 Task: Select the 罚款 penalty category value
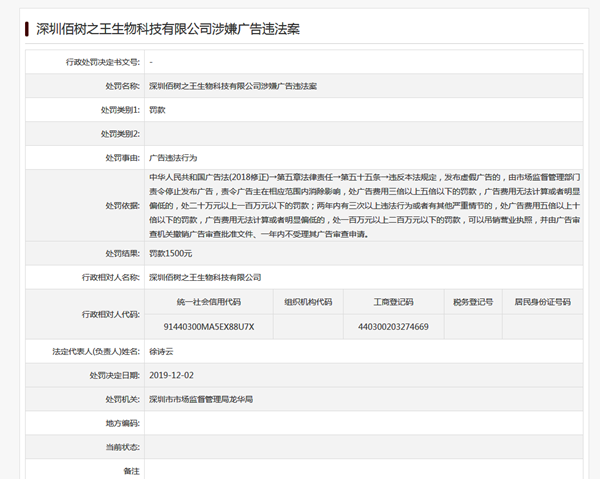coord(157,110)
